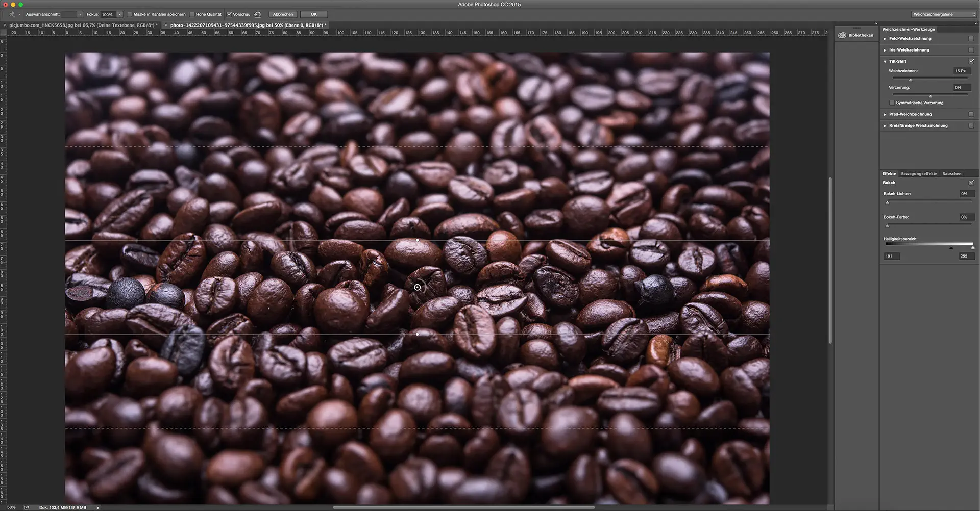Expand the Feld-Weichzeichnung section

point(885,38)
